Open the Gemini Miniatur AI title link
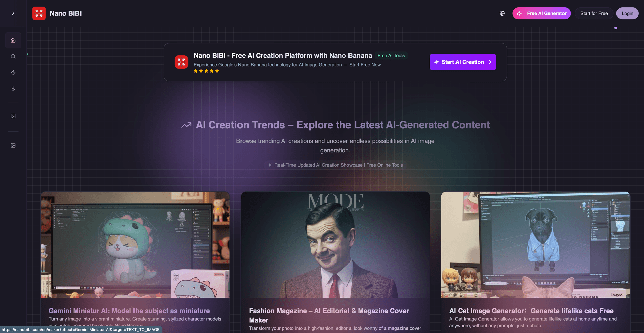 [x=129, y=311]
